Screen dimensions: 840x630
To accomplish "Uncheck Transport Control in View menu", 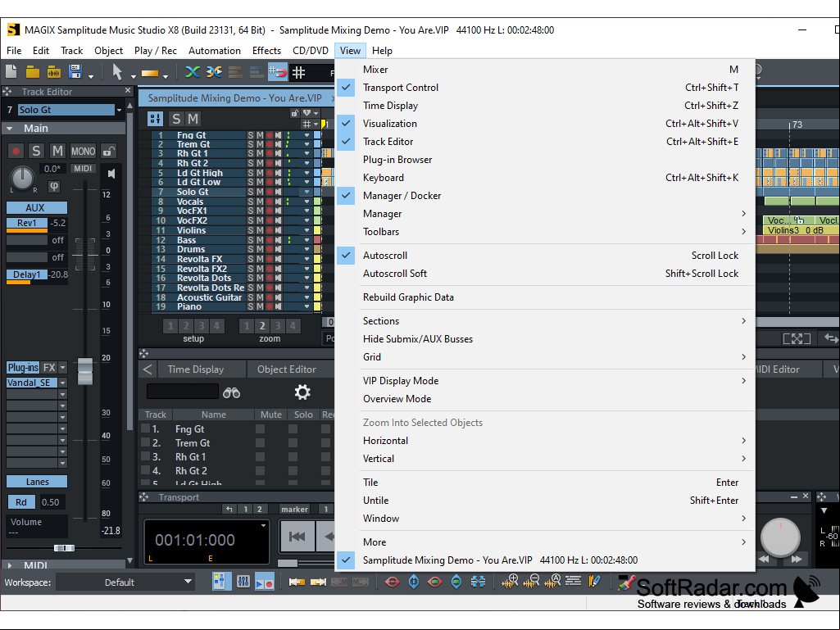I will [x=545, y=88].
